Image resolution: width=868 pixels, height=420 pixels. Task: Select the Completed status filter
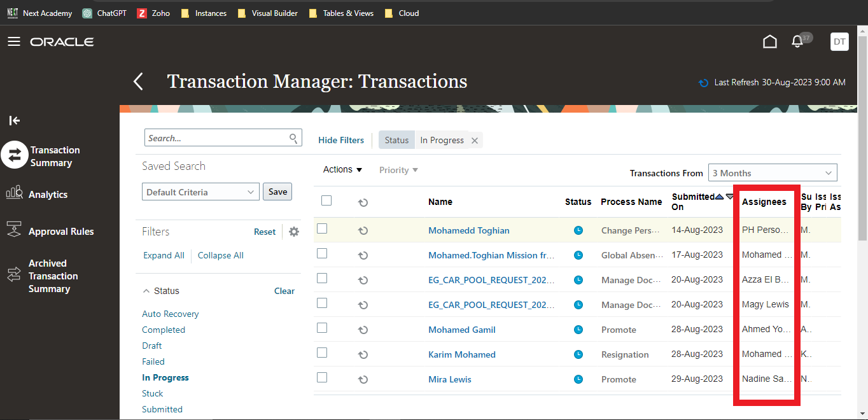click(164, 330)
